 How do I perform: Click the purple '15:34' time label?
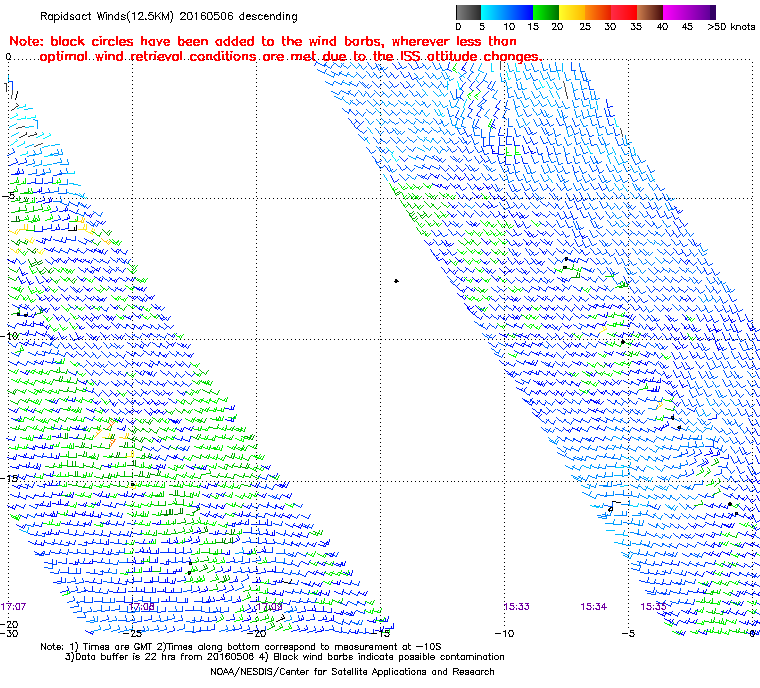click(x=594, y=607)
